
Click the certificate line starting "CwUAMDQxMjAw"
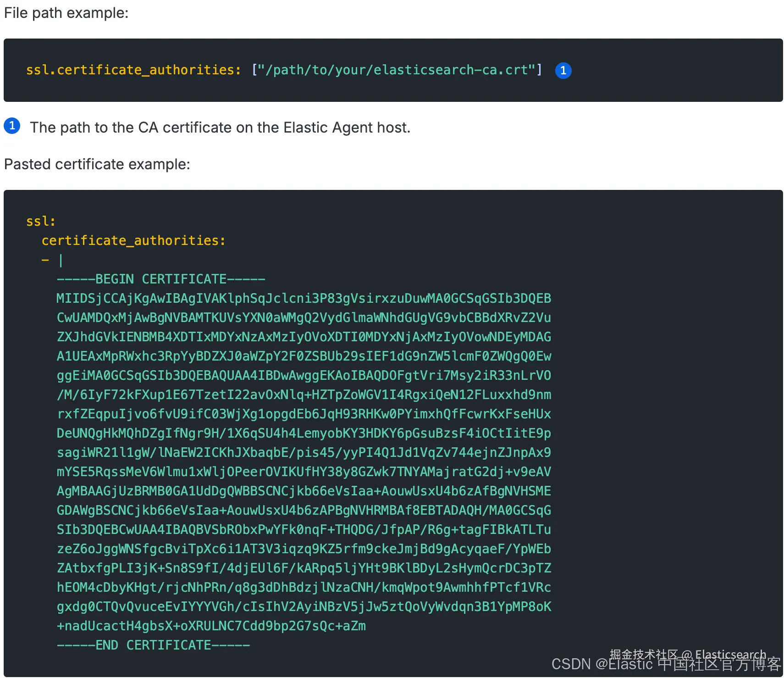pyautogui.click(x=304, y=317)
